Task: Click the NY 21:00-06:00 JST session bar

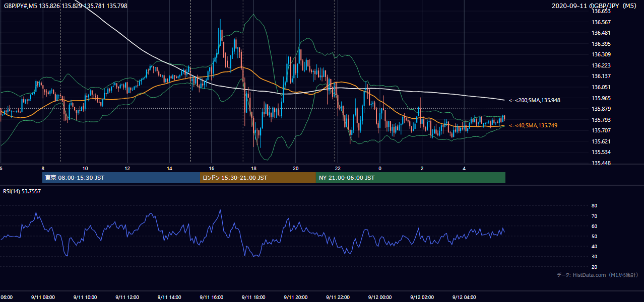Action: point(411,178)
